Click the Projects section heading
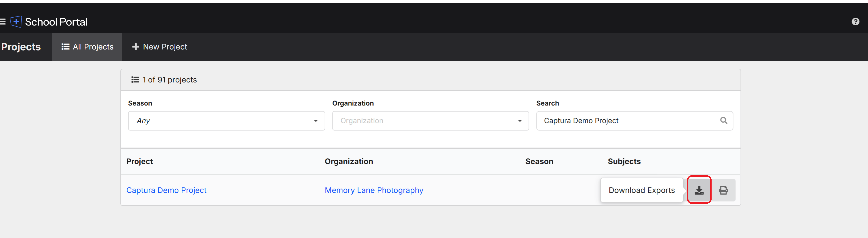The width and height of the screenshot is (868, 238). (21, 47)
